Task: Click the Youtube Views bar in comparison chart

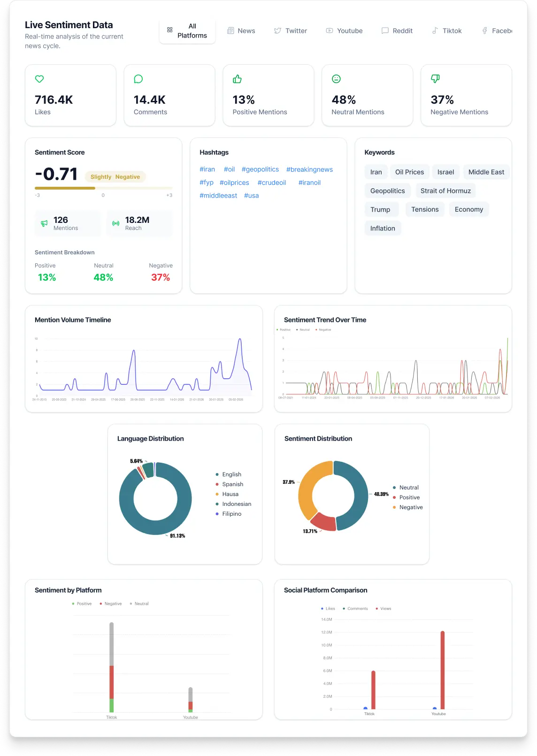Action: pos(442,670)
